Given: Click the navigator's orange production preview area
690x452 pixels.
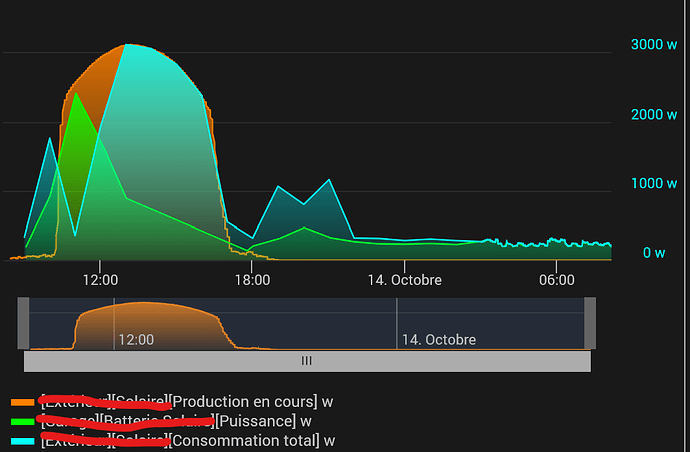Looking at the screenshot, I should tap(150, 326).
